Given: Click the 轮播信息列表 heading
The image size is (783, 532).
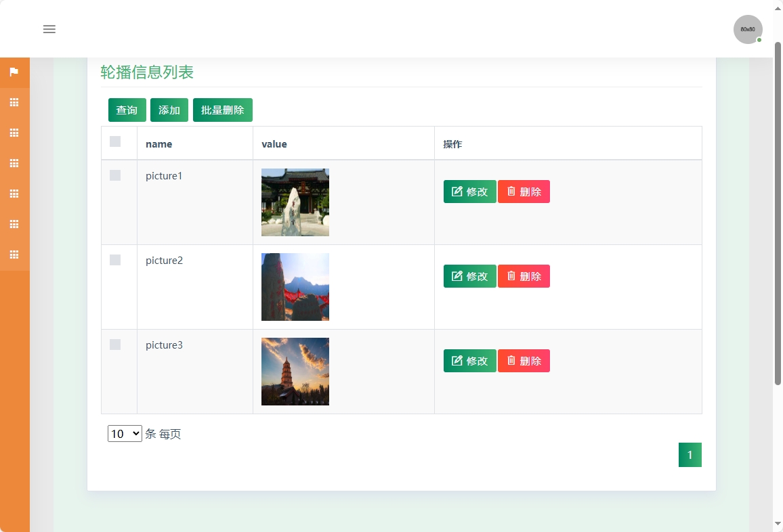Looking at the screenshot, I should click(x=147, y=72).
